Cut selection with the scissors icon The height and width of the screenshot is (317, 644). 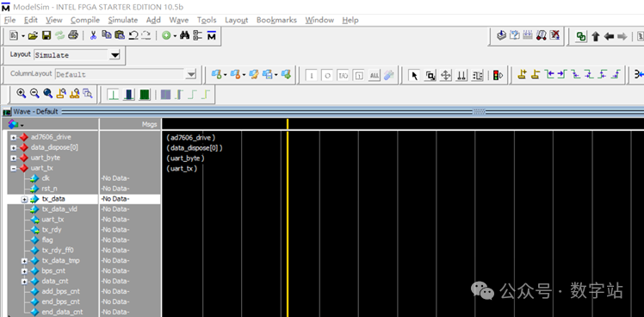point(93,36)
